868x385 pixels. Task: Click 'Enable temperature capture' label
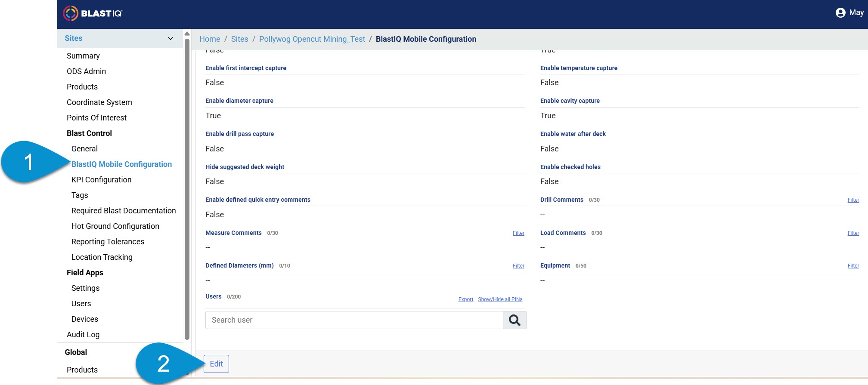pos(579,68)
